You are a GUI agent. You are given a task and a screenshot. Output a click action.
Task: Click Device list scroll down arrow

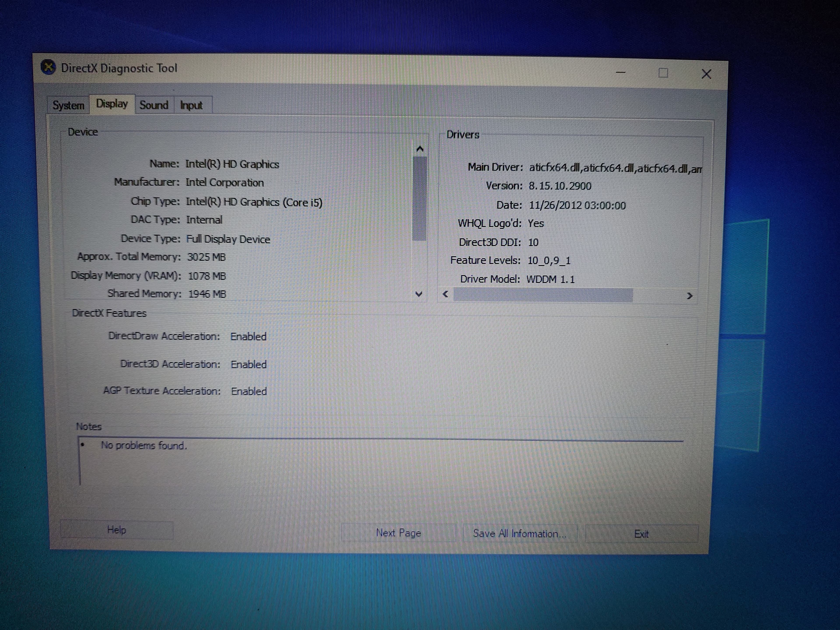[419, 294]
